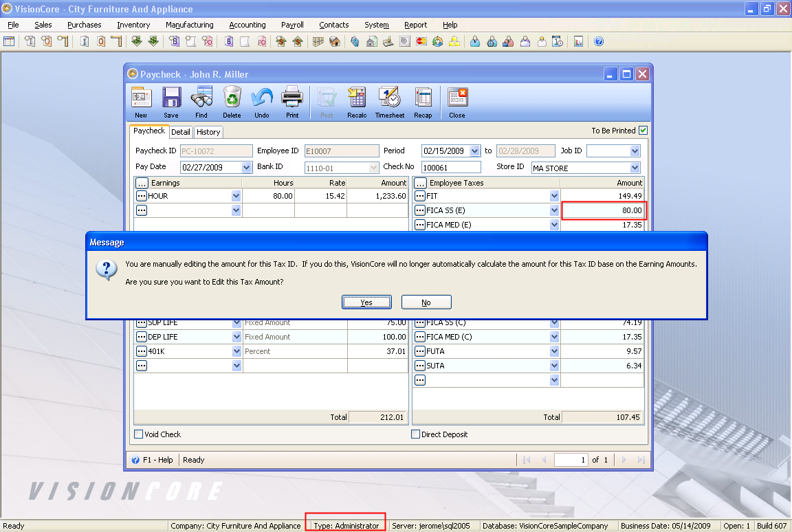This screenshot has height=532, width=792.
Task: Expand the Store ID dropdown
Action: click(635, 168)
